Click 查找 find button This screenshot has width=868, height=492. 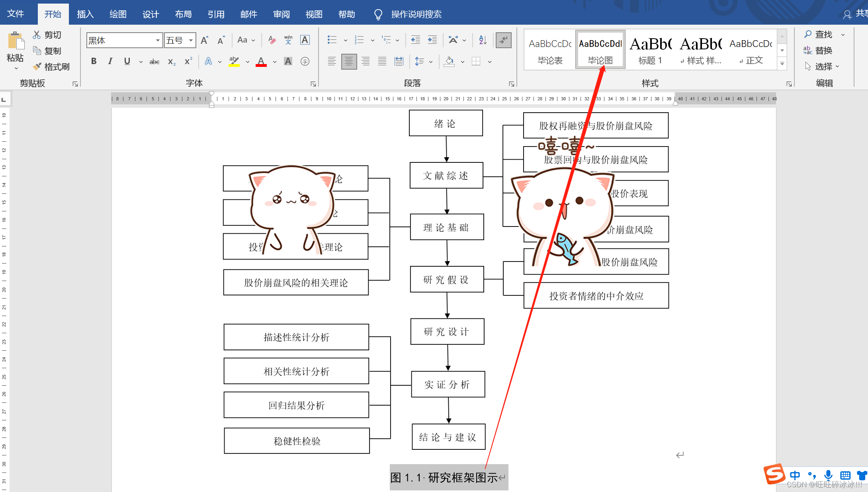click(x=819, y=34)
